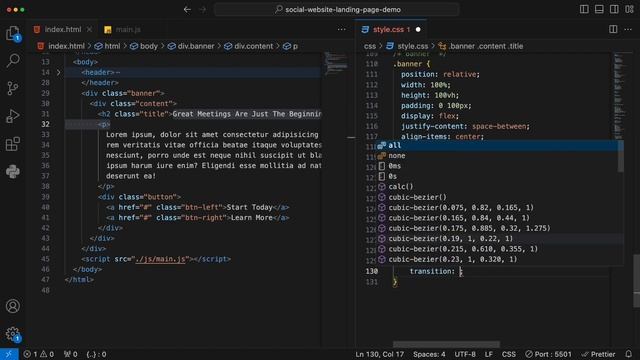Click the Prettier status bar entry
This screenshot has width=640, height=360.
click(x=598, y=354)
